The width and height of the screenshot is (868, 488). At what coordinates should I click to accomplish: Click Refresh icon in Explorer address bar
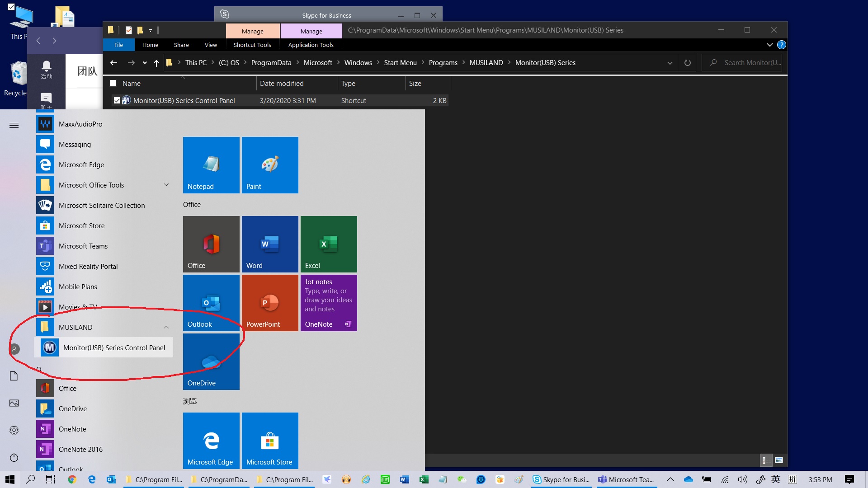687,63
